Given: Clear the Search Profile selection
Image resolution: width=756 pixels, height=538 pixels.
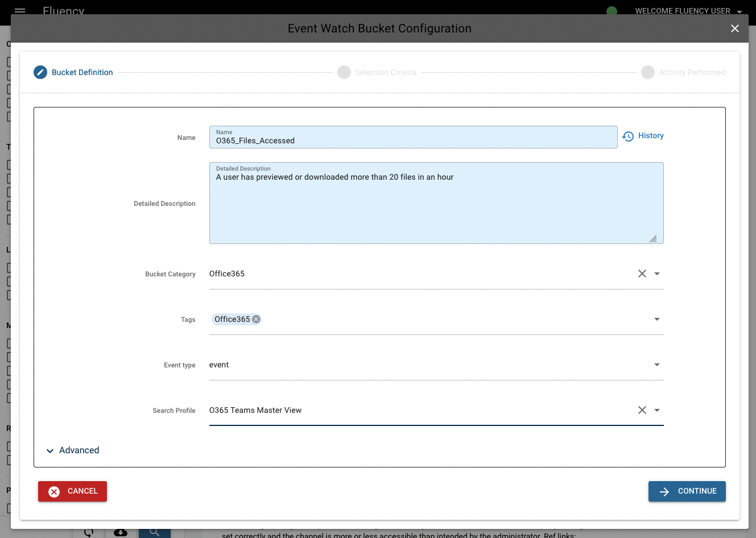Looking at the screenshot, I should click(642, 410).
